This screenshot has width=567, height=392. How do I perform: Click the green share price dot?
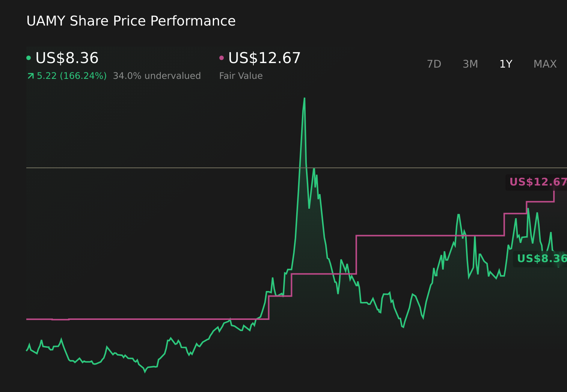[x=29, y=58]
